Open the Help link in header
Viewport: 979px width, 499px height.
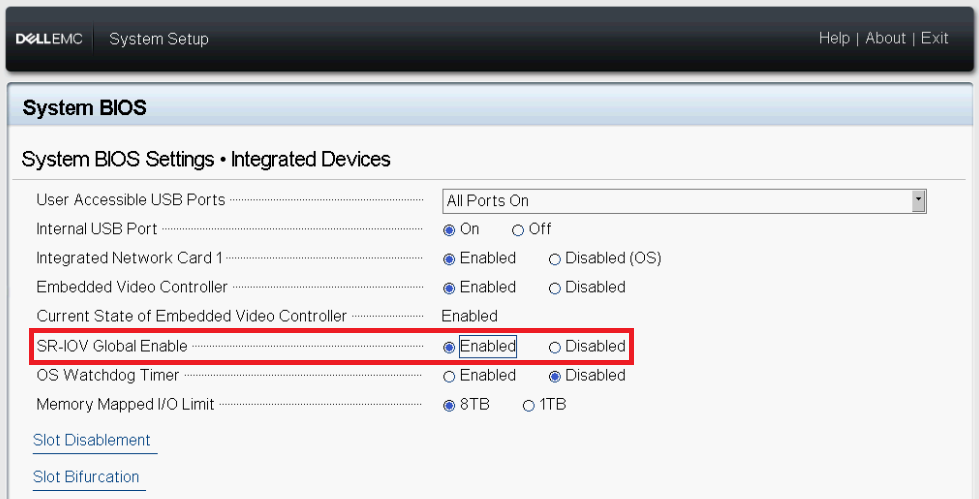click(833, 38)
